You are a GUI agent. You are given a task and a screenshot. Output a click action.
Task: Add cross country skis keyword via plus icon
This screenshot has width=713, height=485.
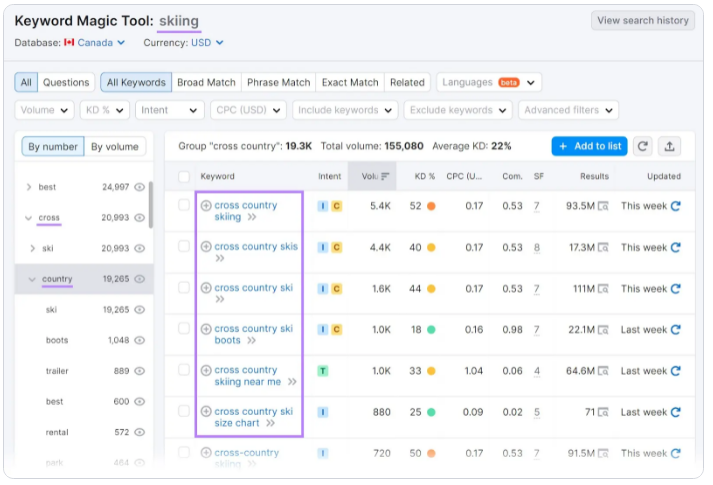tap(206, 246)
